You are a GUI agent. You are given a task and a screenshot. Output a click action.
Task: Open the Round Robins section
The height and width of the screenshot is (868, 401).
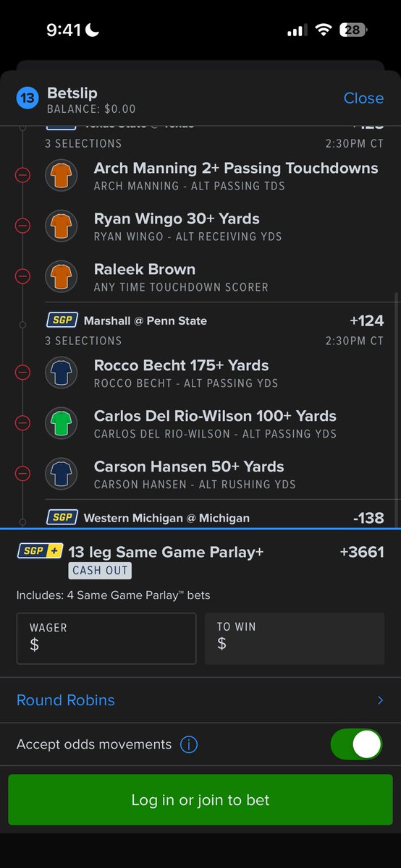tap(200, 700)
